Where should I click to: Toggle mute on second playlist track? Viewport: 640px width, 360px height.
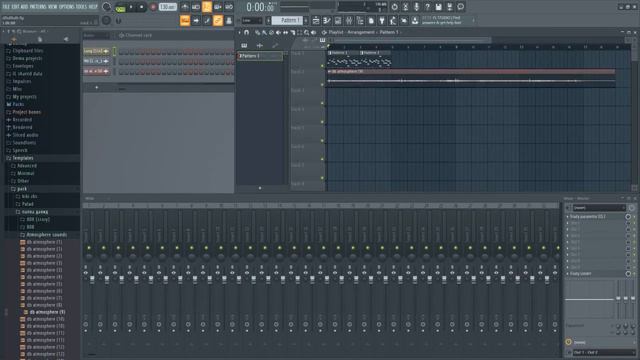click(322, 84)
